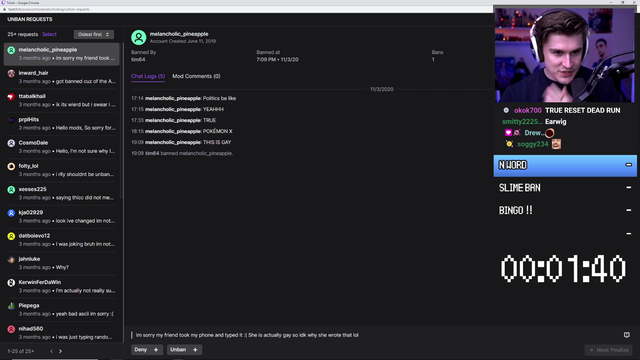Click the webcam video overlay
The height and width of the screenshot is (360, 640).
click(x=565, y=55)
